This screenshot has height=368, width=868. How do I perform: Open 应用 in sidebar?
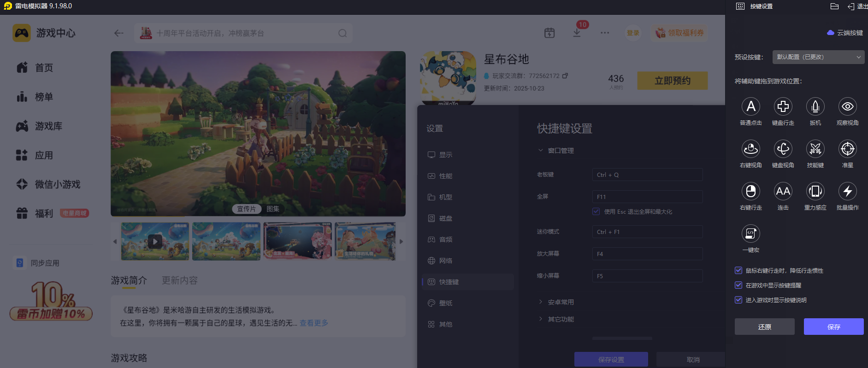(x=35, y=155)
